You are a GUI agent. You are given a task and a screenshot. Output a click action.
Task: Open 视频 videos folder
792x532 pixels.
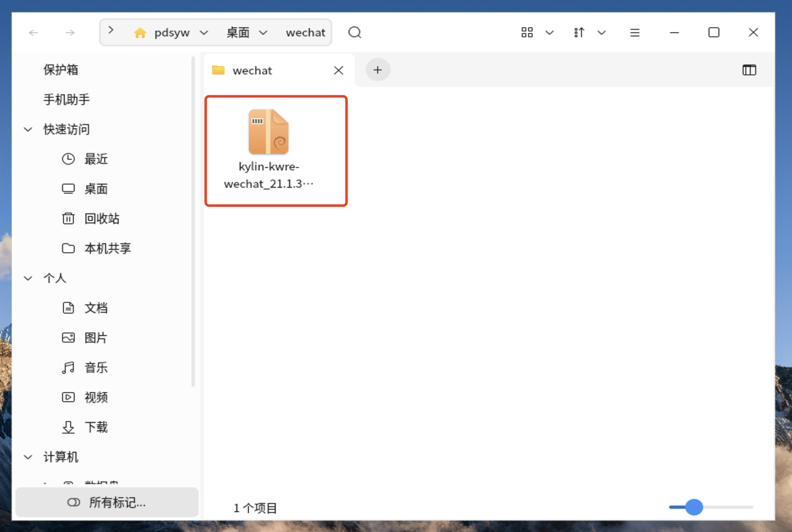[x=96, y=397]
